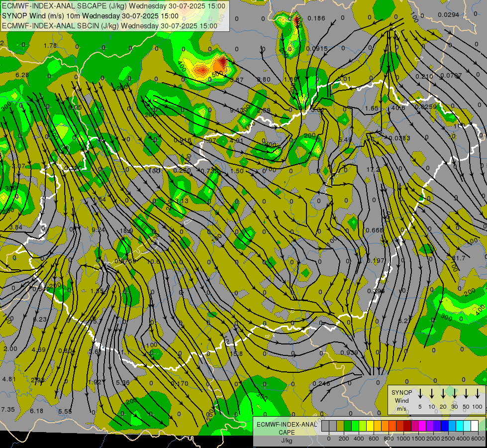Select the olive swatch in CAPE colour scale
This screenshot has height=448, width=487.
click(340, 426)
